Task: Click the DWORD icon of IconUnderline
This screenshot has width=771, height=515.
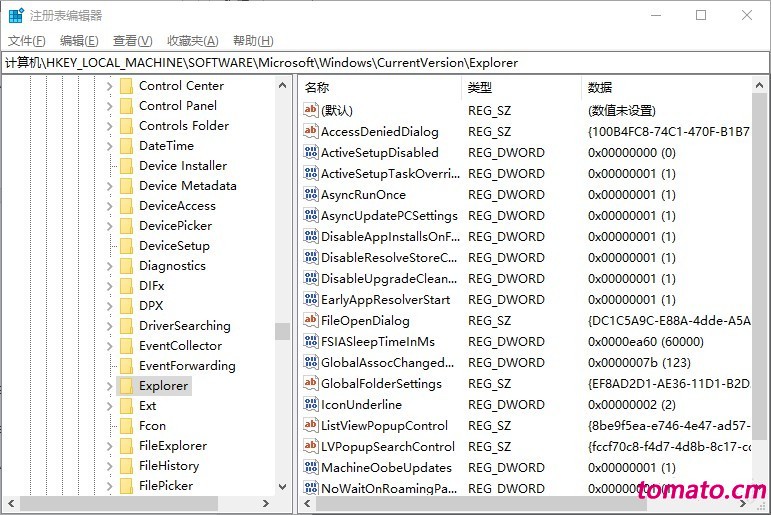Action: pyautogui.click(x=310, y=404)
